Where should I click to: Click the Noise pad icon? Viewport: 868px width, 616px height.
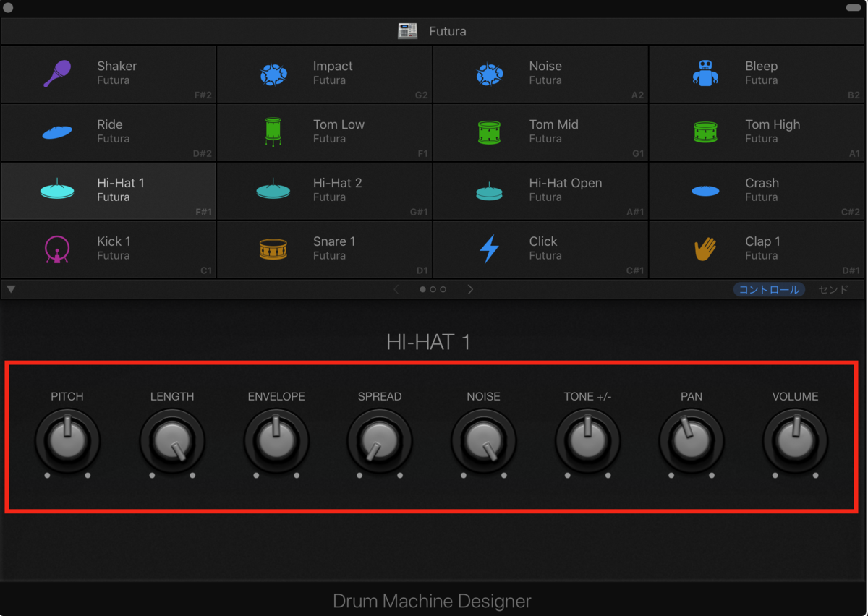[490, 74]
